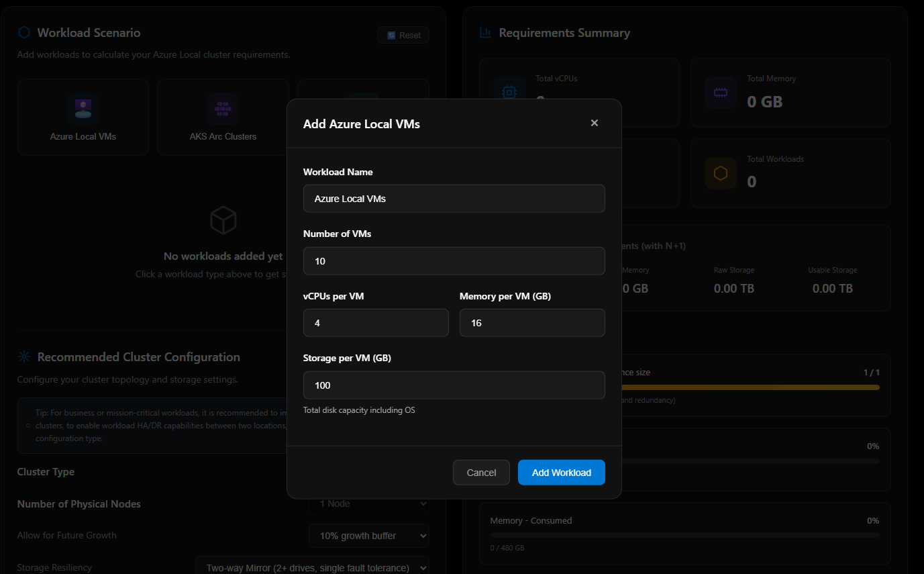The image size is (924, 574).
Task: Select the vCPUs per VM input
Action: [376, 323]
